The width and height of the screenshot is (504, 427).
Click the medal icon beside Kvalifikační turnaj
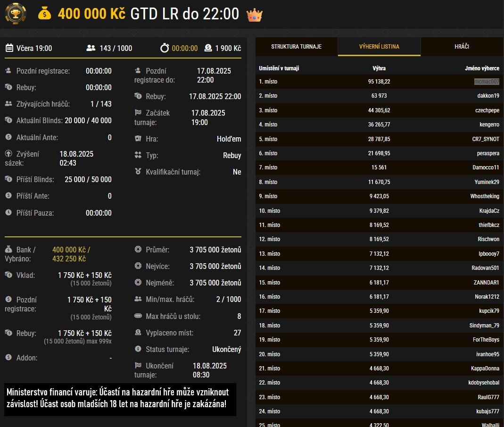[138, 172]
